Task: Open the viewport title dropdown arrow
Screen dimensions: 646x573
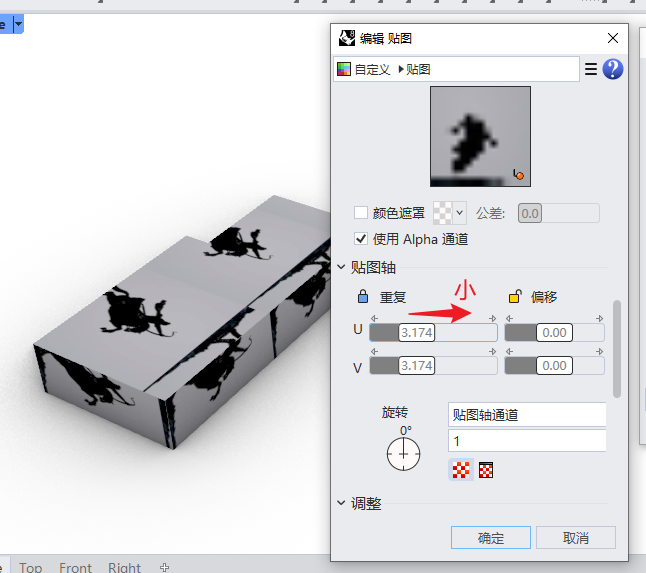Action: tap(18, 24)
